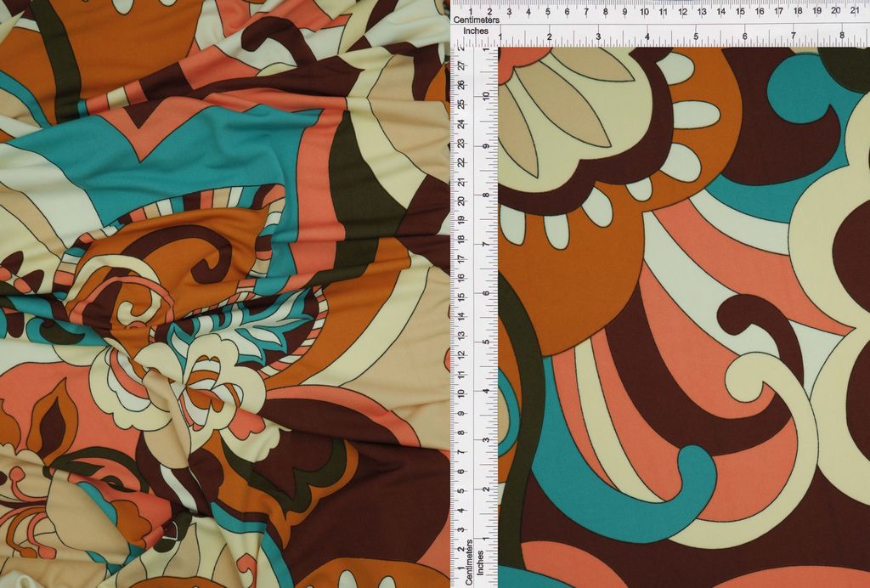The height and width of the screenshot is (588, 870).
Task: Click the 4 inch mark on horizontal ruler
Action: [647, 36]
